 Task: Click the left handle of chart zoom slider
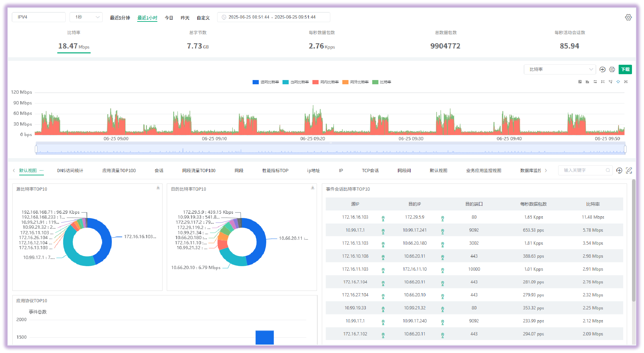36,149
